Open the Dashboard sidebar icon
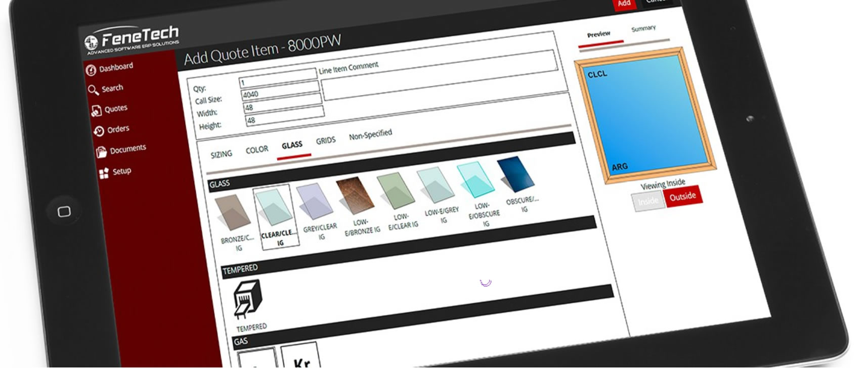 click(x=91, y=70)
